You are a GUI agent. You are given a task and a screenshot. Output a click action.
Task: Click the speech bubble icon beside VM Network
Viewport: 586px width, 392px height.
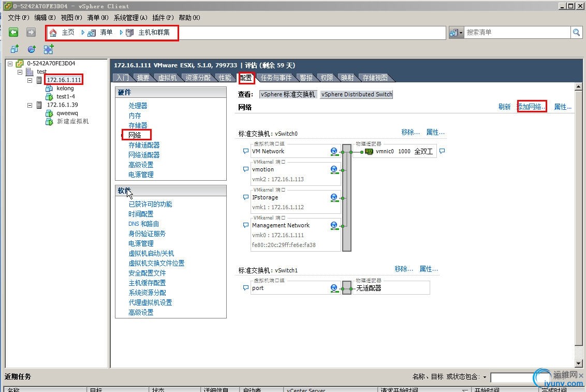245,151
